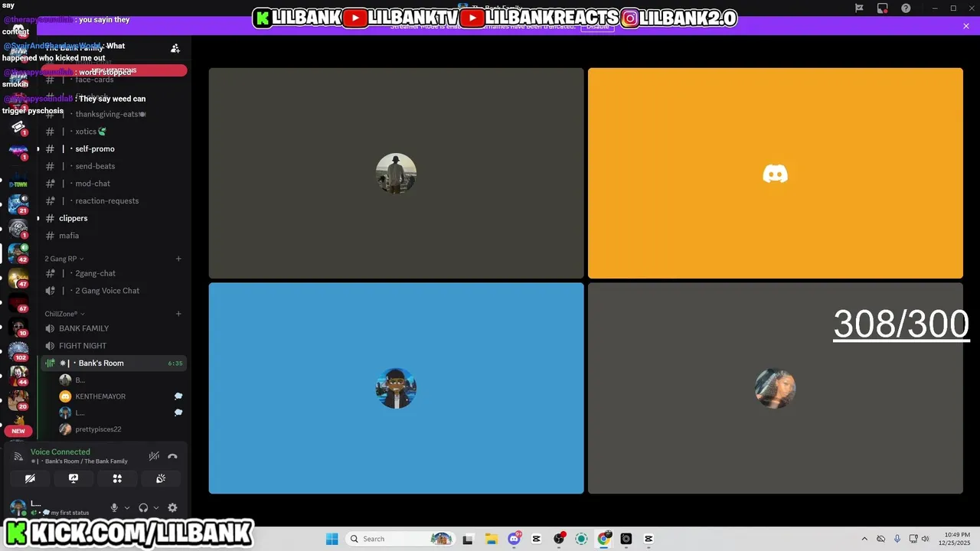Mute microphone in user panel

pyautogui.click(x=115, y=507)
